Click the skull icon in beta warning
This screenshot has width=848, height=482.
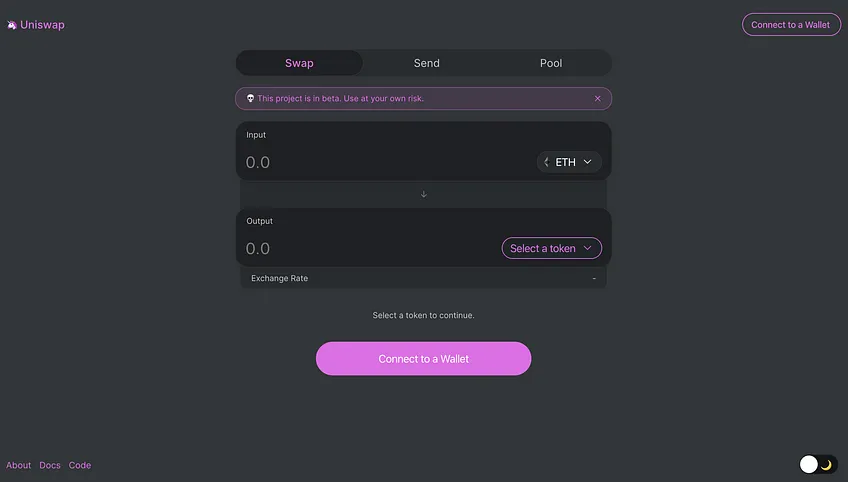tap(250, 98)
